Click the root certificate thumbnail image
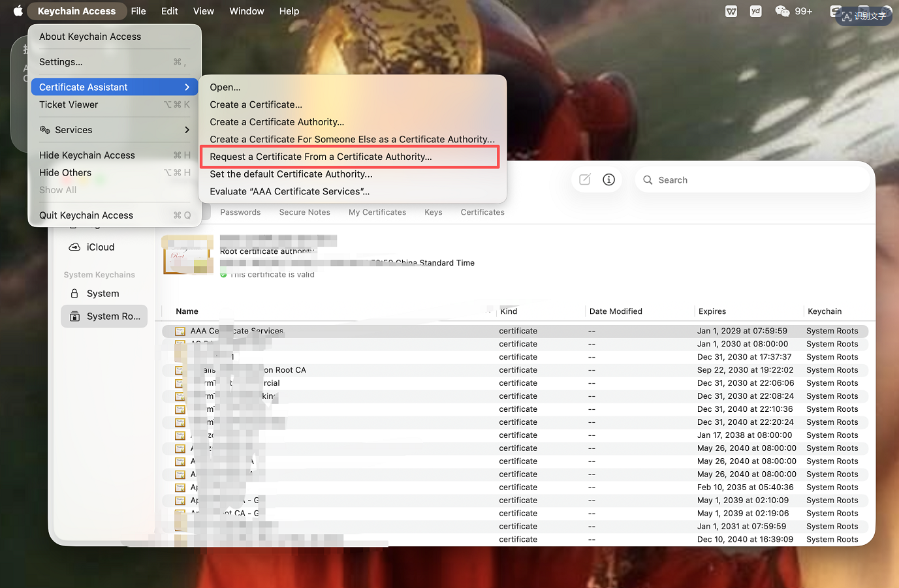The width and height of the screenshot is (899, 588). pos(187,255)
